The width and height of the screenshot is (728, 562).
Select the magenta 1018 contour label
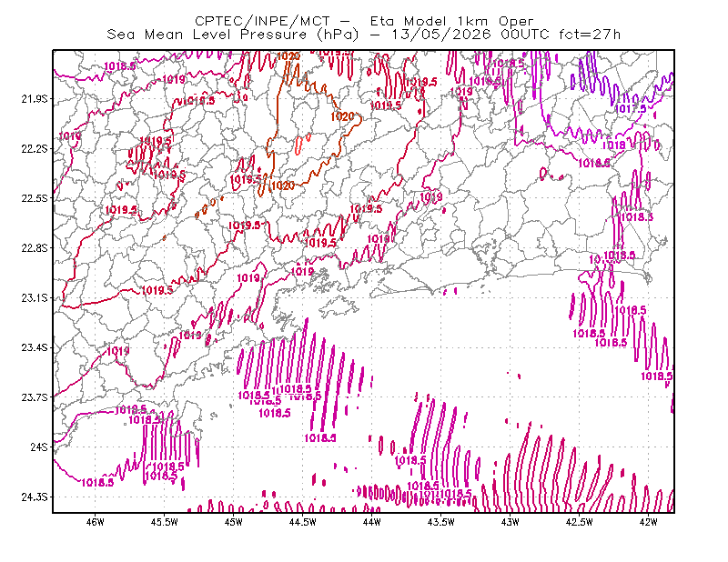coord(613,146)
